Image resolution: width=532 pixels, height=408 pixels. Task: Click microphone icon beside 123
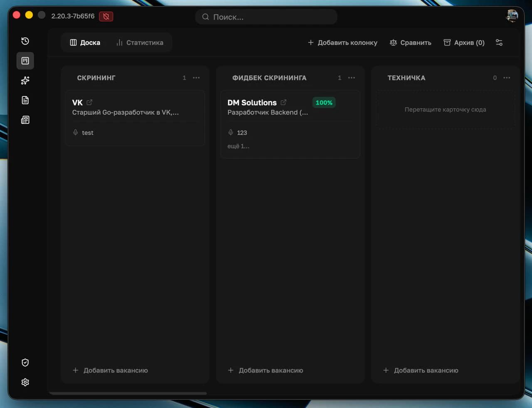(x=231, y=132)
